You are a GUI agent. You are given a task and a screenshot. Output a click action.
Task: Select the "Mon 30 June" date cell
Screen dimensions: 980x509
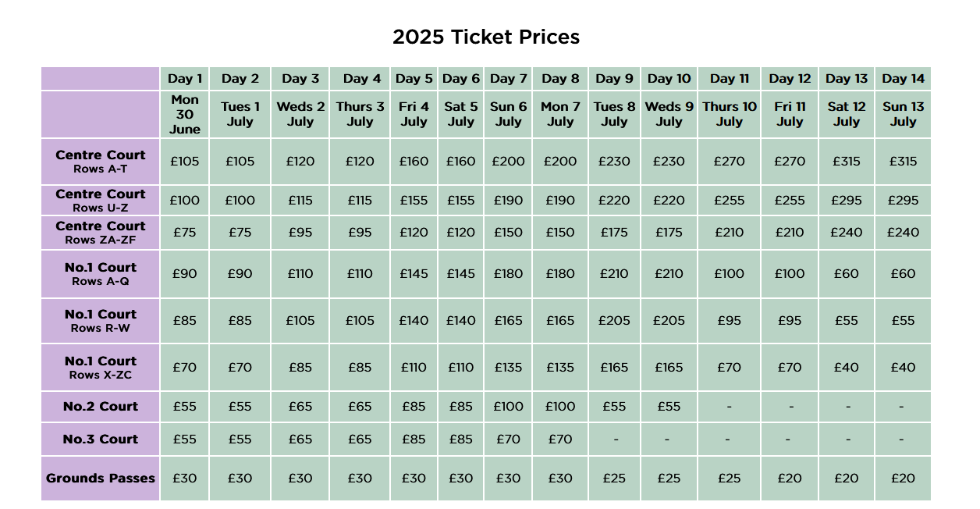(185, 114)
